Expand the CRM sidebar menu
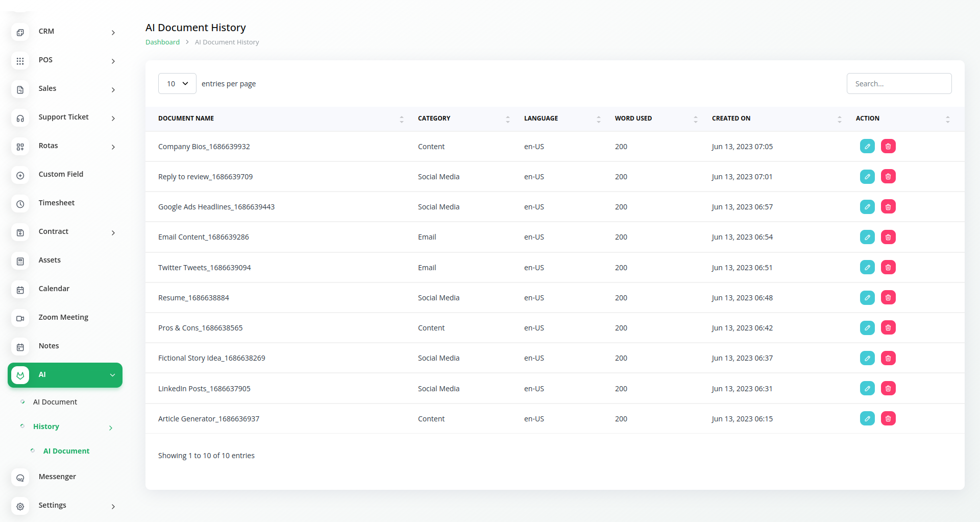980x522 pixels. click(113, 33)
